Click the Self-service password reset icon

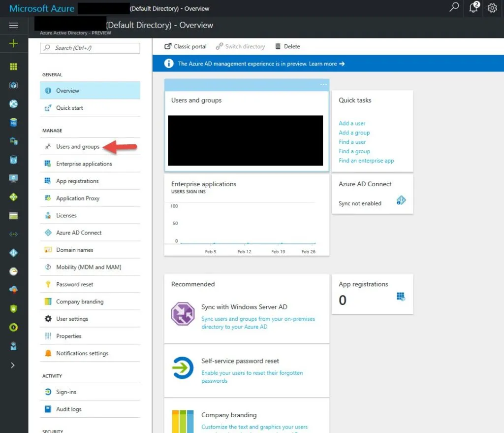tap(183, 368)
